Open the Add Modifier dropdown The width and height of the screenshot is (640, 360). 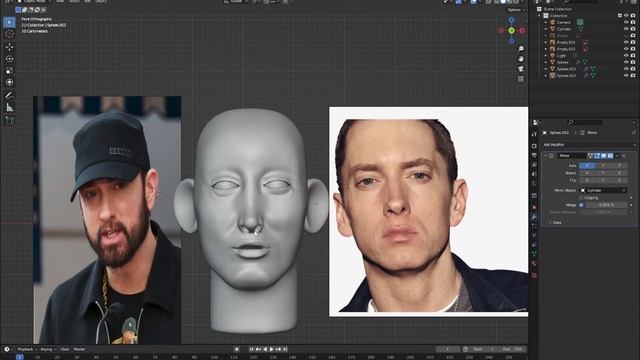589,145
